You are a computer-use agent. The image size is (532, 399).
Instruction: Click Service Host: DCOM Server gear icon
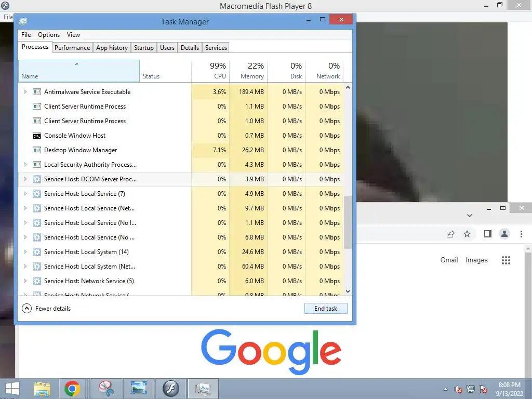pyautogui.click(x=37, y=179)
